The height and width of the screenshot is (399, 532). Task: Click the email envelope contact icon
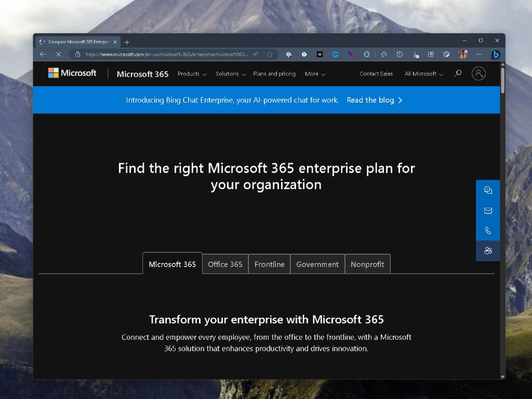[488, 211]
